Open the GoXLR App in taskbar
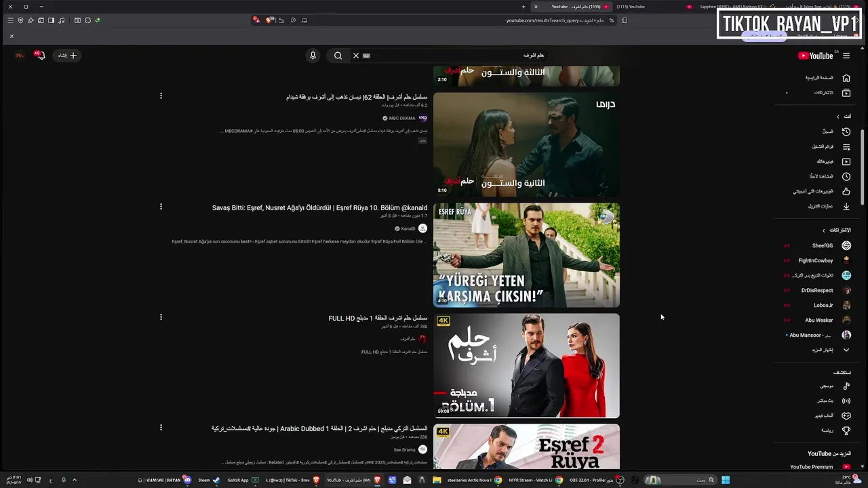This screenshot has height=488, width=868. [243, 480]
